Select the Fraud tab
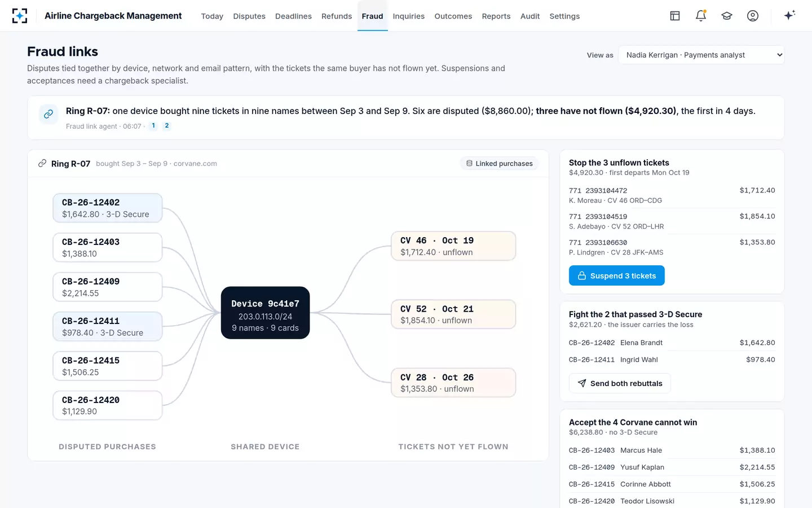812x508 pixels. (373, 16)
